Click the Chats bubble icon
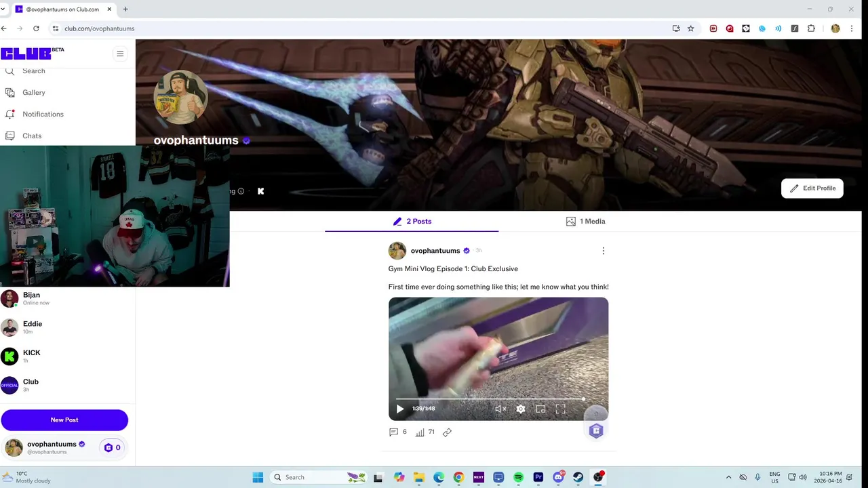 (9, 136)
